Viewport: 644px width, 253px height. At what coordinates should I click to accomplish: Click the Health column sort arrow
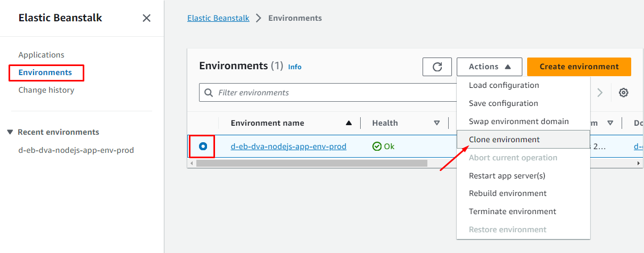436,123
